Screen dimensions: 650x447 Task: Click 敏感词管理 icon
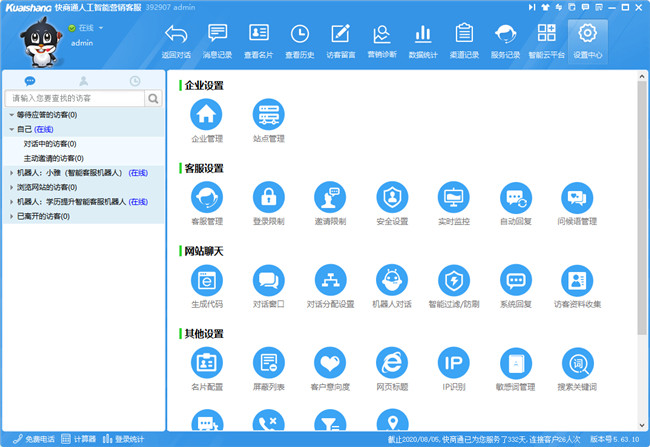(x=516, y=363)
